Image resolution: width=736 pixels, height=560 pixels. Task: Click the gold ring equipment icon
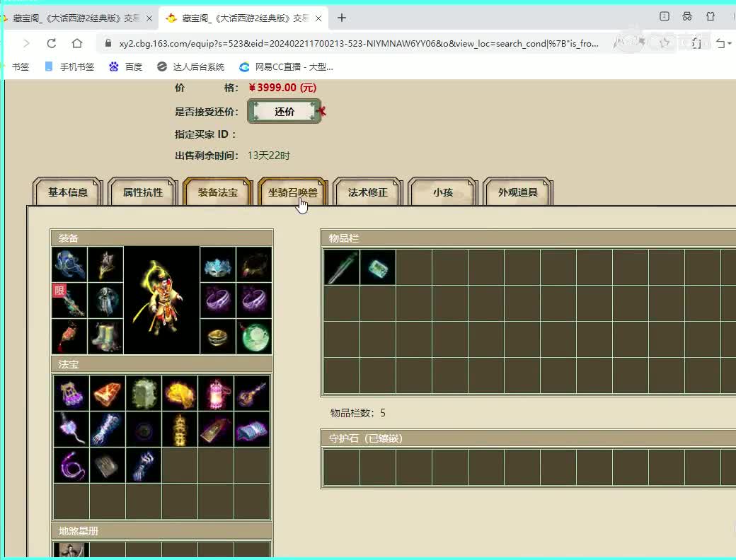[x=218, y=337]
